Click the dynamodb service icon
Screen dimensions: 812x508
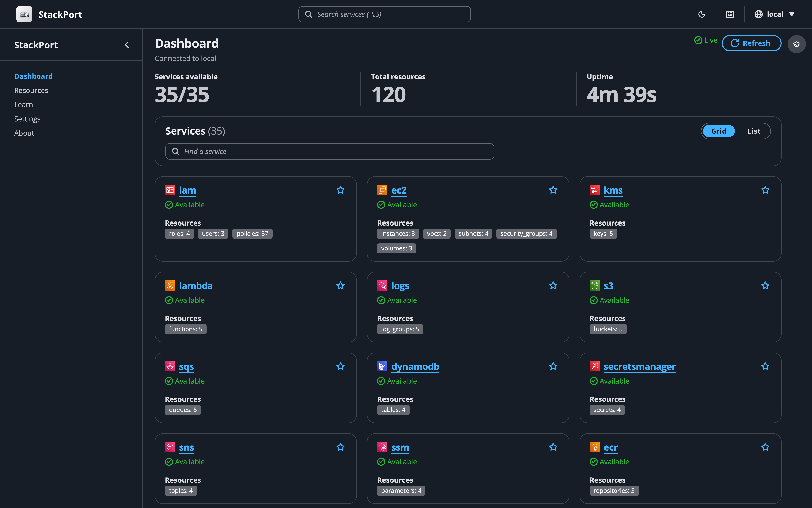(x=382, y=366)
